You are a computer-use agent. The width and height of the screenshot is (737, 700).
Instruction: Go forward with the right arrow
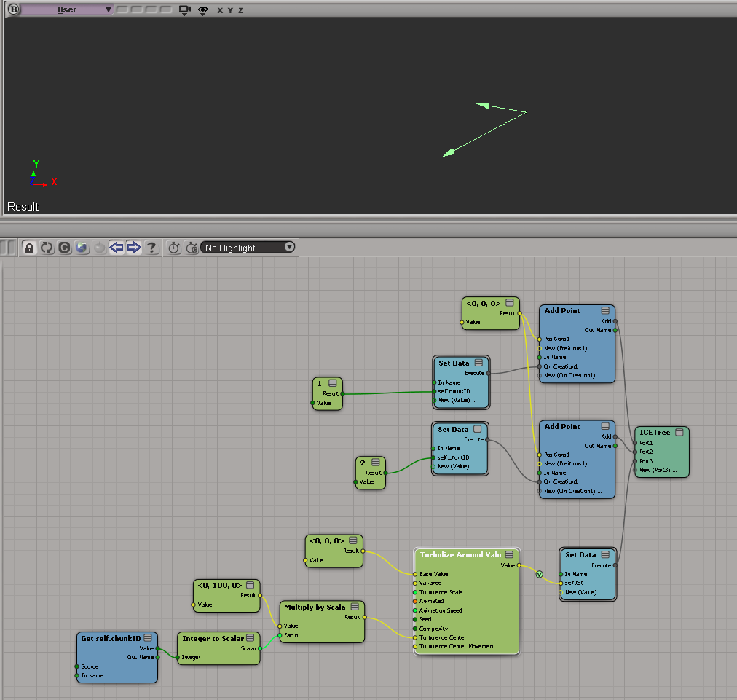[x=134, y=248]
